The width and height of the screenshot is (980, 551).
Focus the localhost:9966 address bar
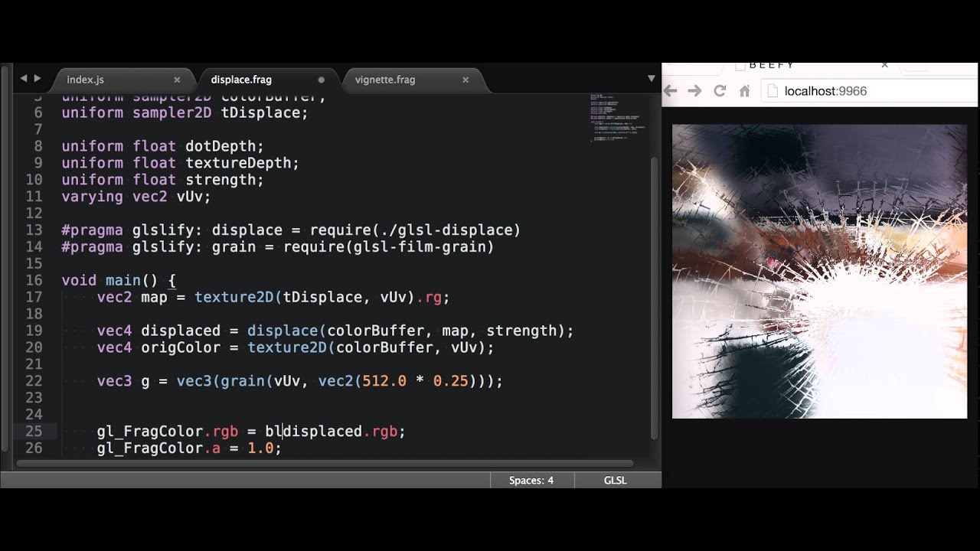pos(871,91)
